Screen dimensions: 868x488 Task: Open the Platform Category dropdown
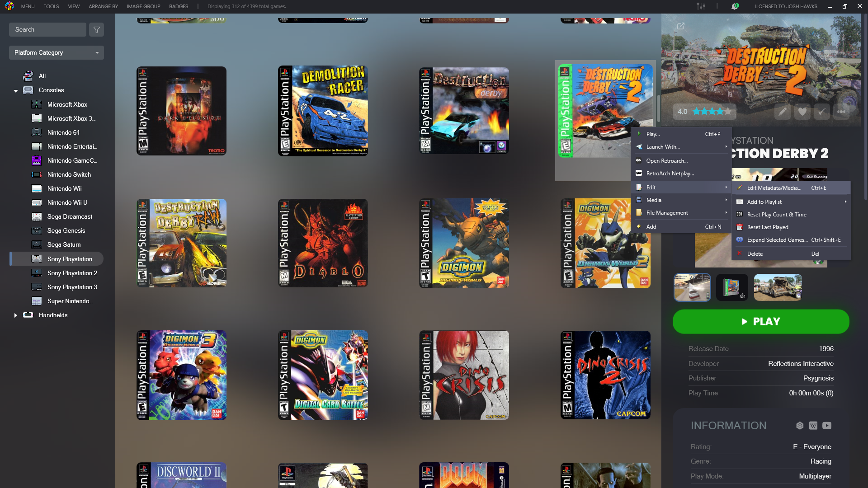(x=57, y=53)
